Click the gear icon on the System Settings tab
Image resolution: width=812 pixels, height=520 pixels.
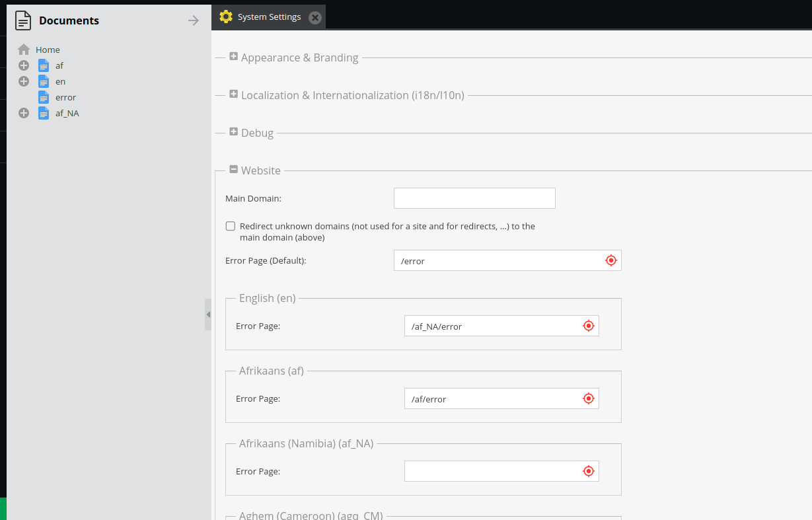click(x=225, y=17)
